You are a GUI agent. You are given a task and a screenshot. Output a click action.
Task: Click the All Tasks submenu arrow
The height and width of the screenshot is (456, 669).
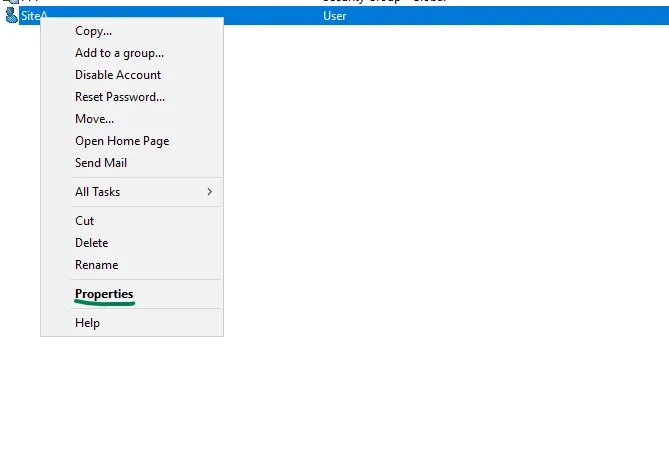click(x=209, y=192)
